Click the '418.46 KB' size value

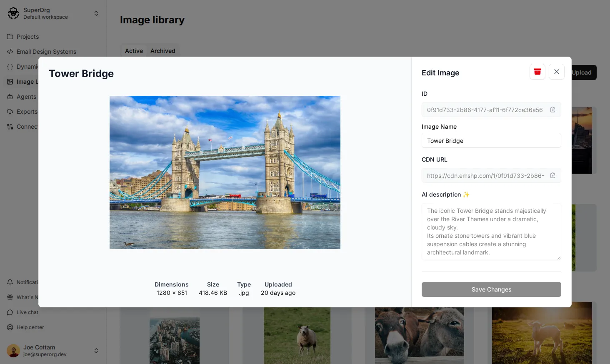click(213, 293)
